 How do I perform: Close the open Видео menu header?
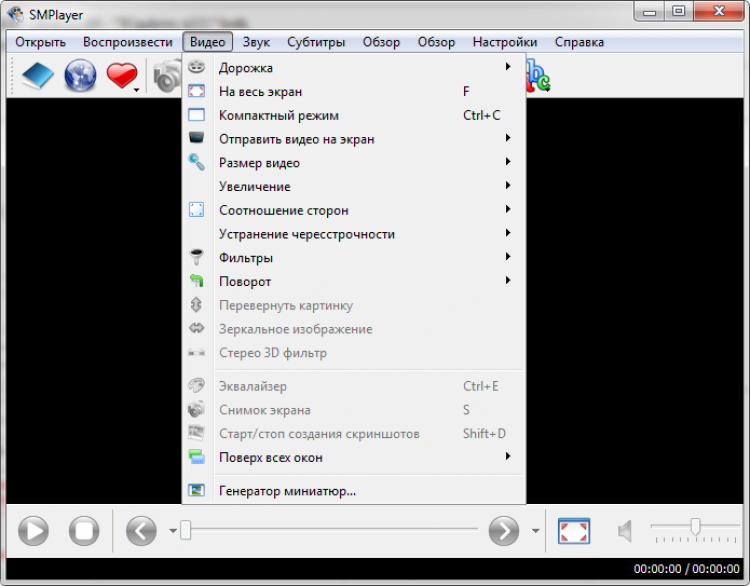coord(208,42)
